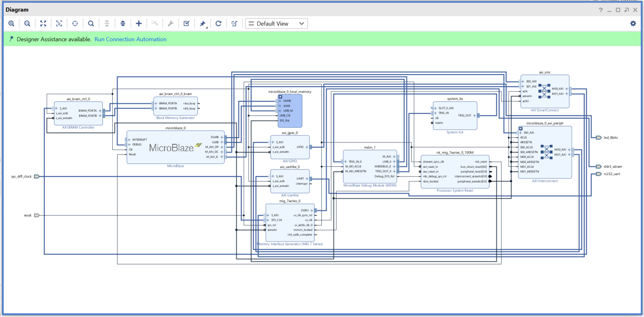This screenshot has width=644, height=317.
Task: Click the Optimize Routing toolbar icon
Action: (234, 23)
